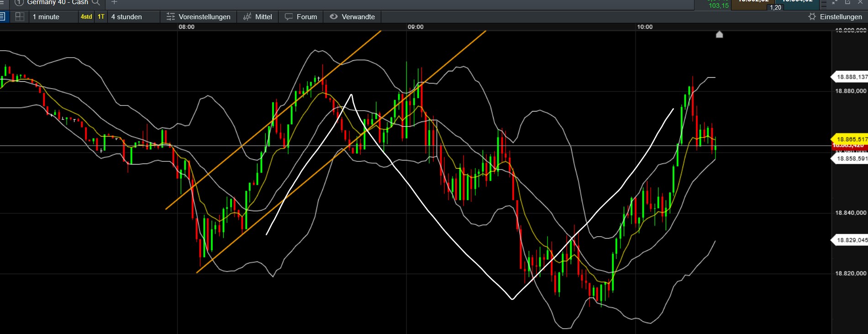Click the blue list panel icon
The image size is (868, 334).
2,17
